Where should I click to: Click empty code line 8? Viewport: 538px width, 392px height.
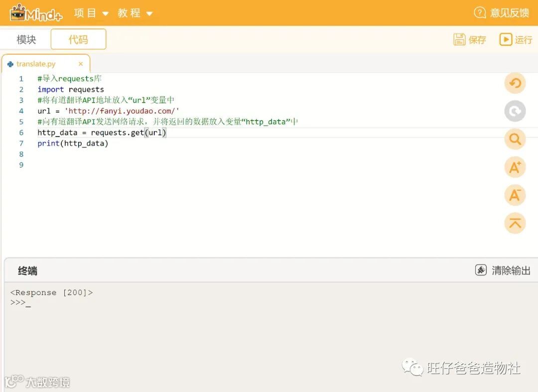point(268,154)
